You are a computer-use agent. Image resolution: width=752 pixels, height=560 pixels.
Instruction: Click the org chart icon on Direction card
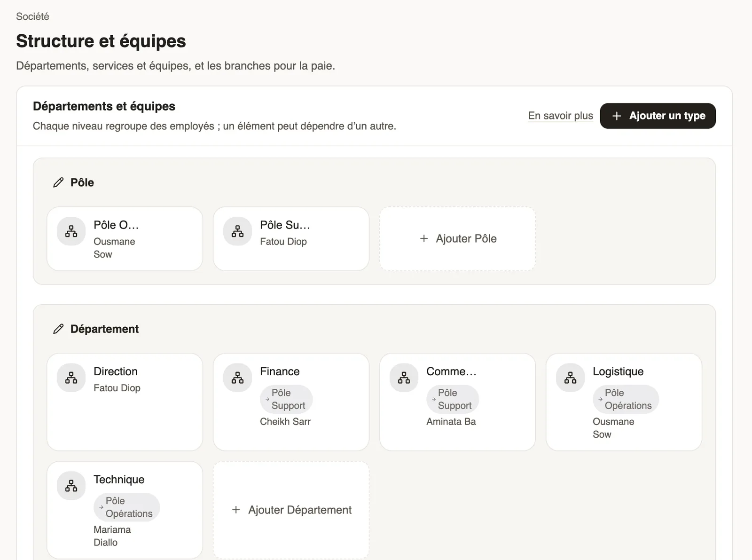pos(71,378)
